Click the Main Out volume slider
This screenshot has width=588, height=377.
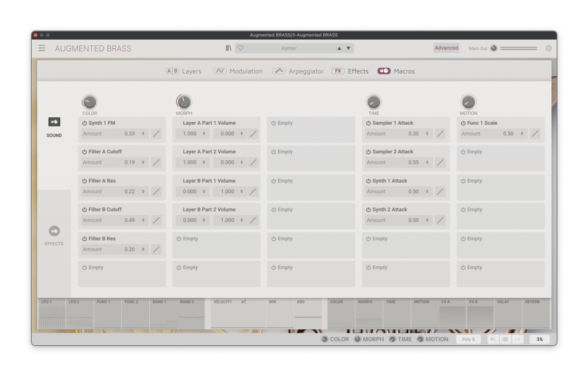pyautogui.click(x=518, y=48)
